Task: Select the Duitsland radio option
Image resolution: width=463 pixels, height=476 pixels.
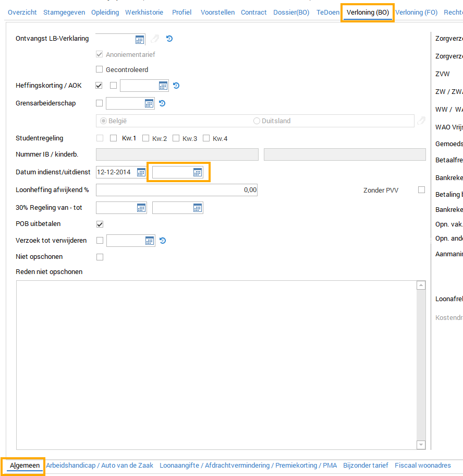Action: tap(257, 121)
